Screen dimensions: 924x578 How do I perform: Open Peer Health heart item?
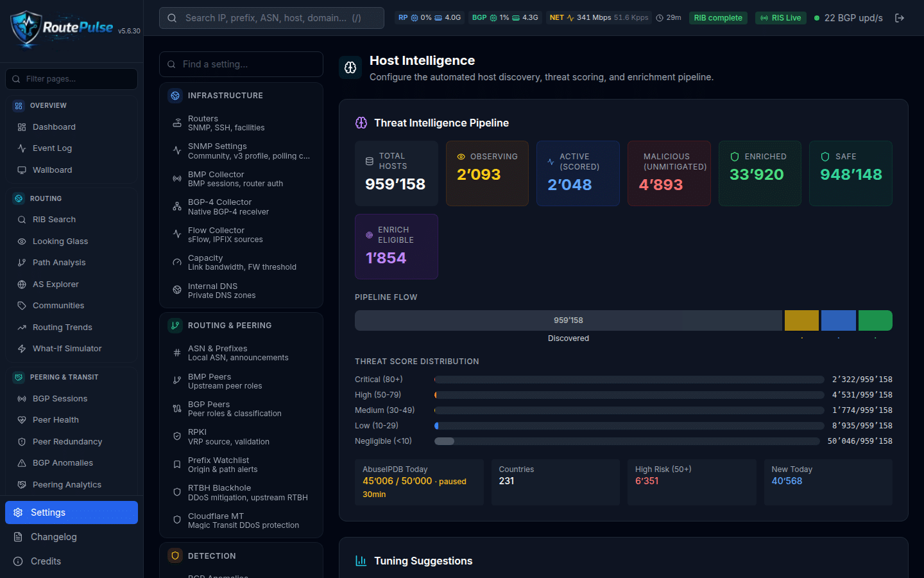point(71,420)
